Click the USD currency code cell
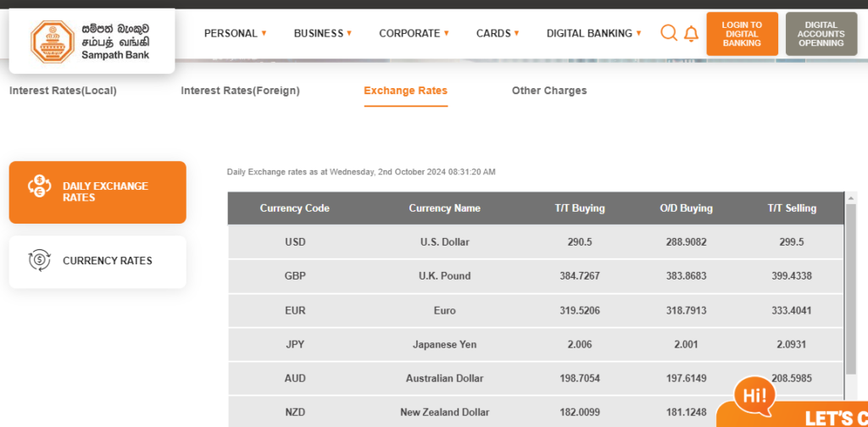This screenshot has height=427, width=868. [295, 241]
